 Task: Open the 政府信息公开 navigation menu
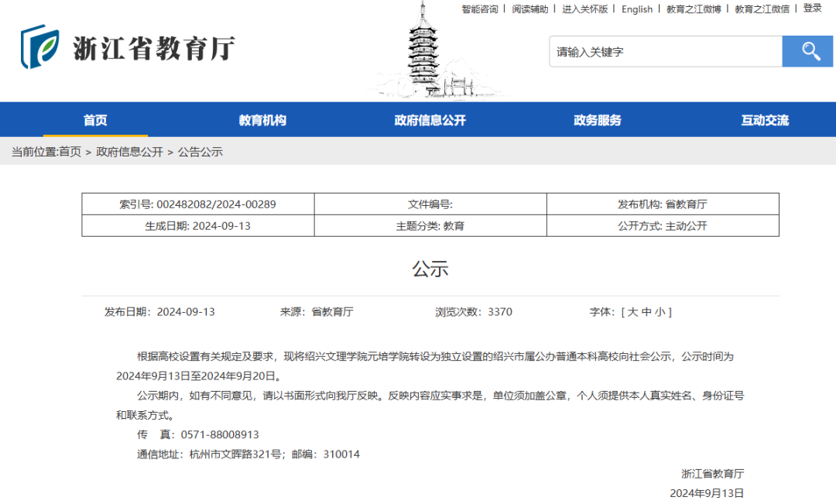(429, 119)
